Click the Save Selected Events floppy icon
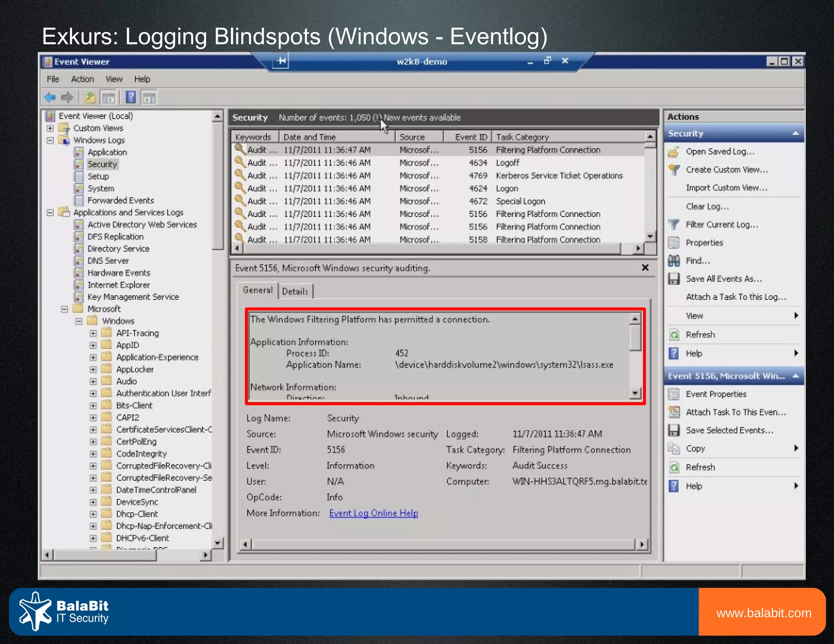Screen dimensions: 834x644 674,430
